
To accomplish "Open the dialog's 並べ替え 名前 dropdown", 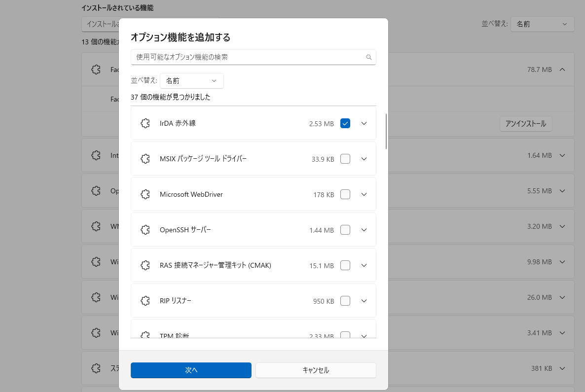I will pos(192,80).
